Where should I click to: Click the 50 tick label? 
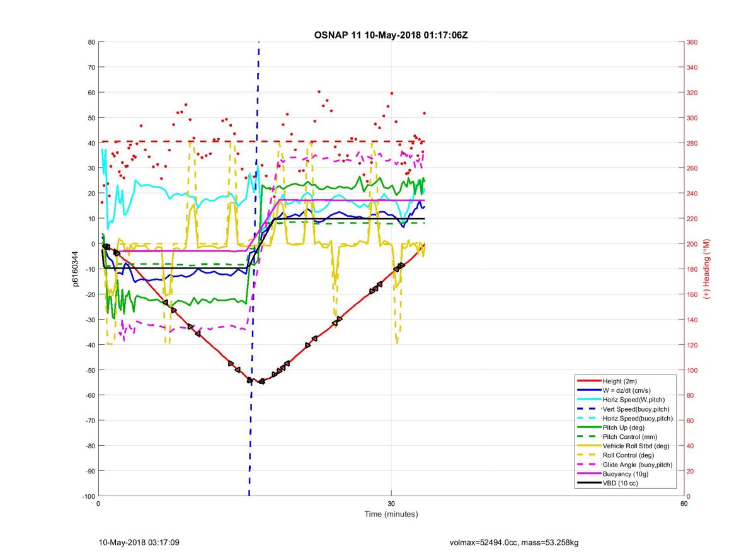pyautogui.click(x=91, y=118)
